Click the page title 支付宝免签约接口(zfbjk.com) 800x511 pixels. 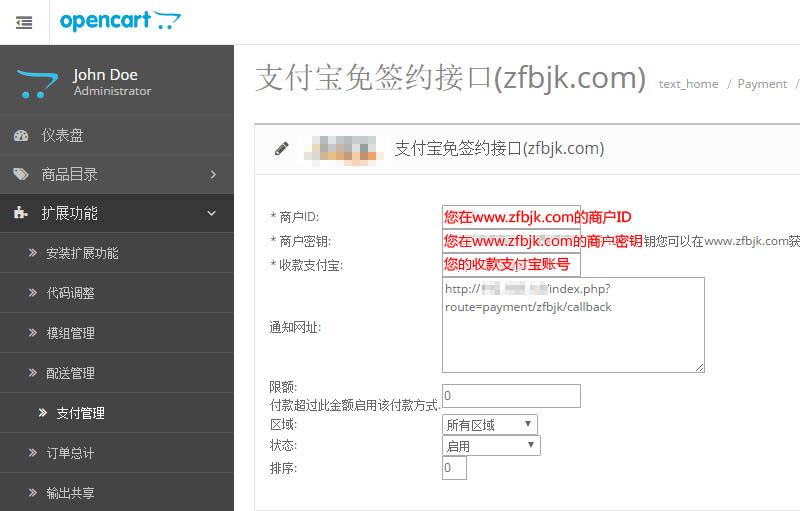pyautogui.click(x=451, y=78)
